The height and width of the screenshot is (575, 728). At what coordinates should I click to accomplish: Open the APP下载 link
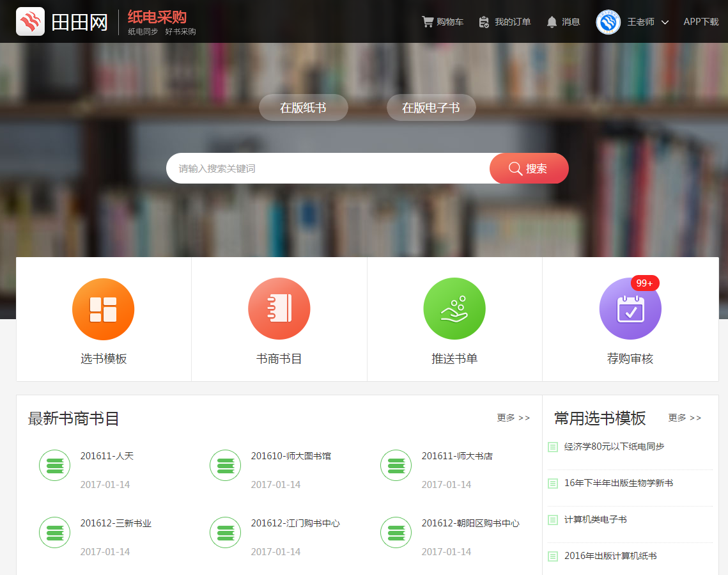pos(701,22)
